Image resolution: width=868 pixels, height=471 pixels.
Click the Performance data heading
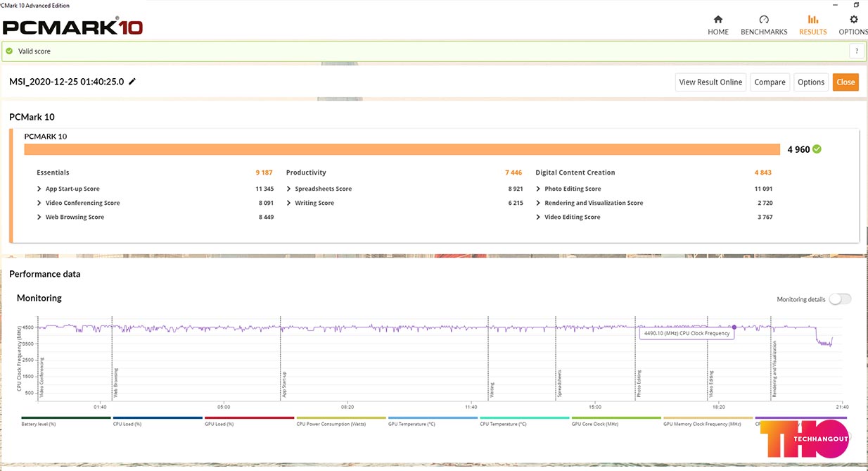[45, 274]
